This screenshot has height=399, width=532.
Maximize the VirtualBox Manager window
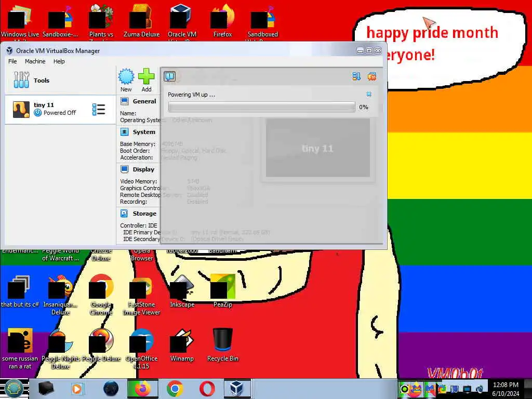pos(369,50)
